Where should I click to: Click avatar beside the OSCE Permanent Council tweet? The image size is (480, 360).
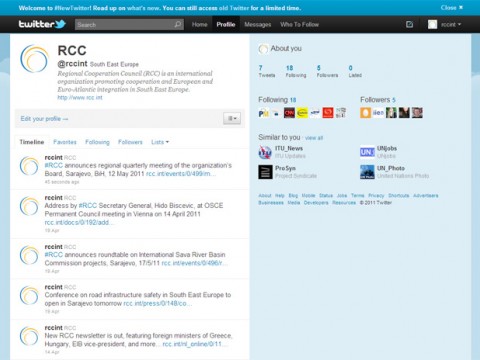point(29,206)
